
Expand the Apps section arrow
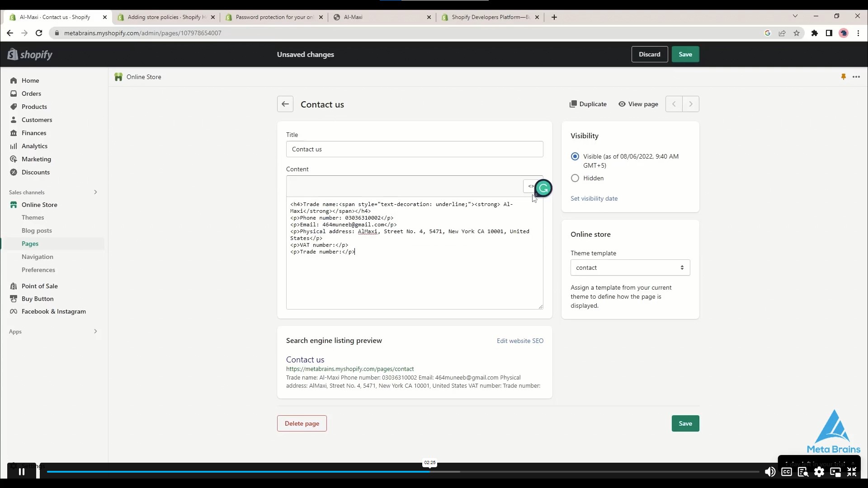(95, 331)
